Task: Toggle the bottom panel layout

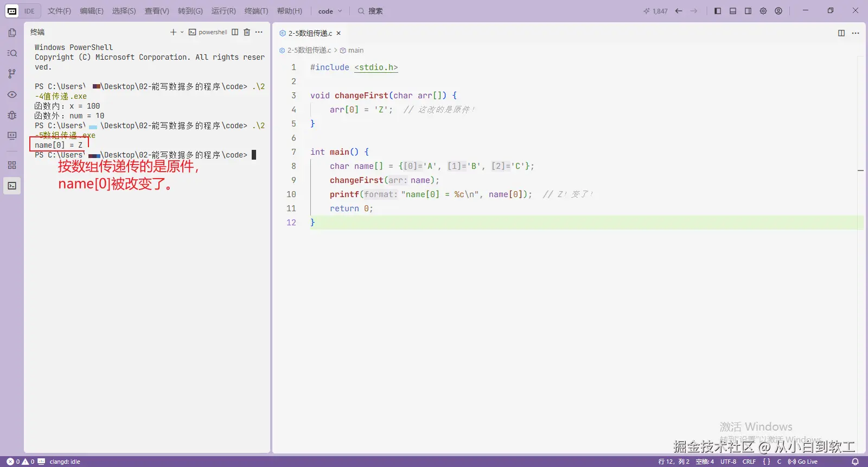Action: [733, 11]
